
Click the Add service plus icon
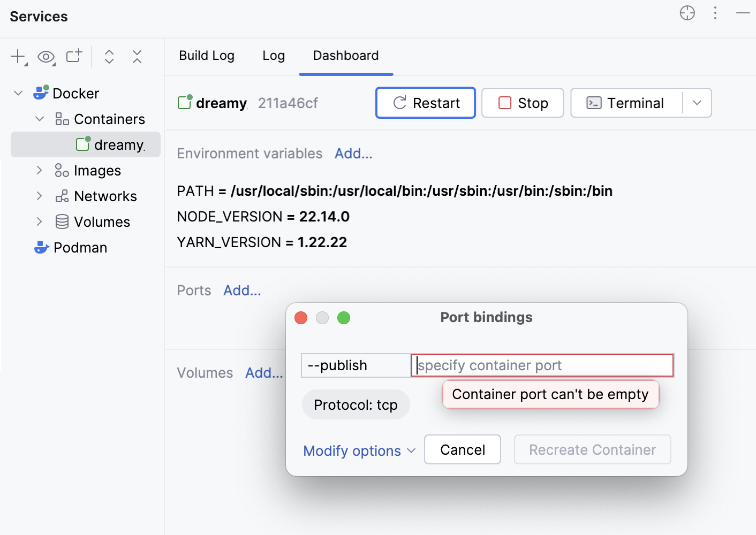(17, 56)
